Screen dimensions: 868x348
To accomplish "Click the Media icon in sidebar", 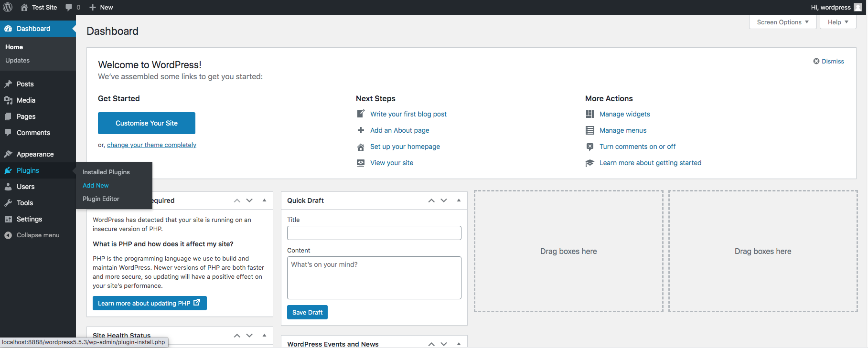I will [x=8, y=100].
